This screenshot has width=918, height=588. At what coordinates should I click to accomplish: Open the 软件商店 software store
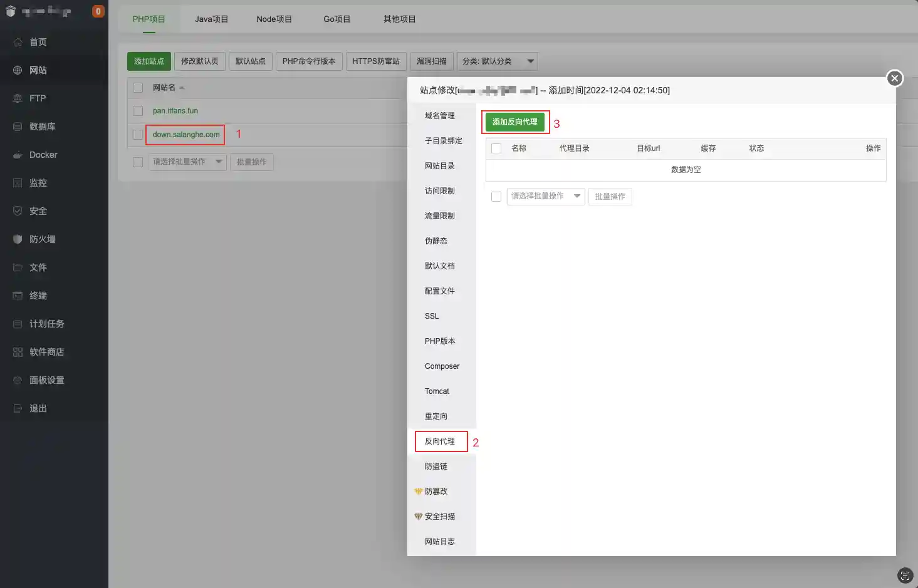pyautogui.click(x=44, y=352)
